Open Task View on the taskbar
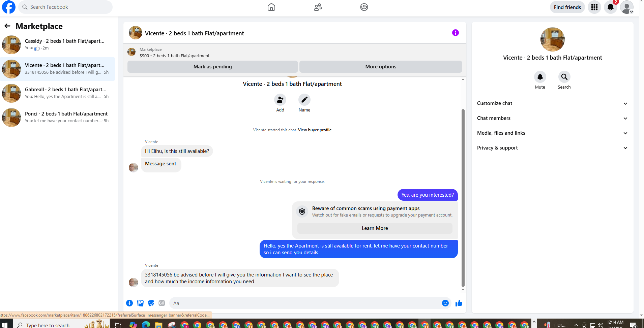 pos(118,325)
